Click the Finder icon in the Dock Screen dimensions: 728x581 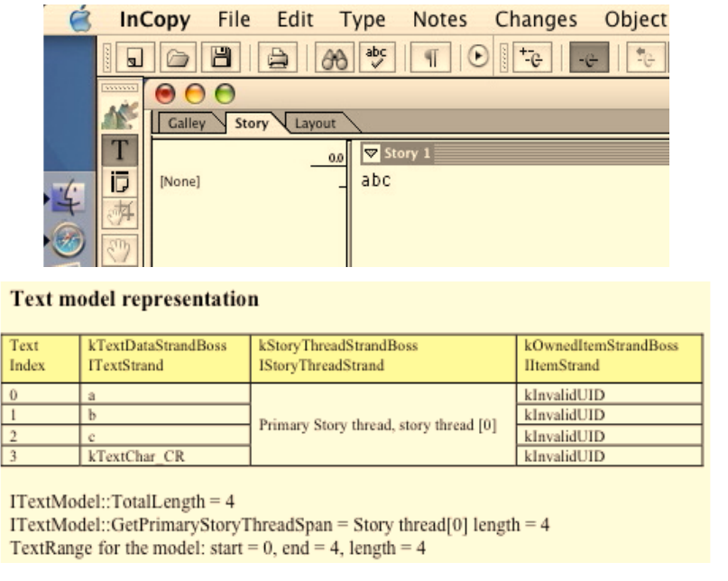point(69,197)
